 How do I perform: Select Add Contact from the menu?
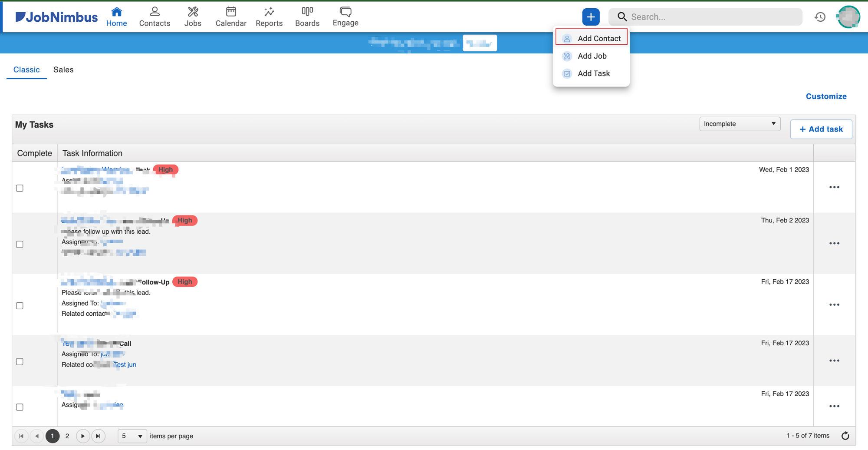598,39
